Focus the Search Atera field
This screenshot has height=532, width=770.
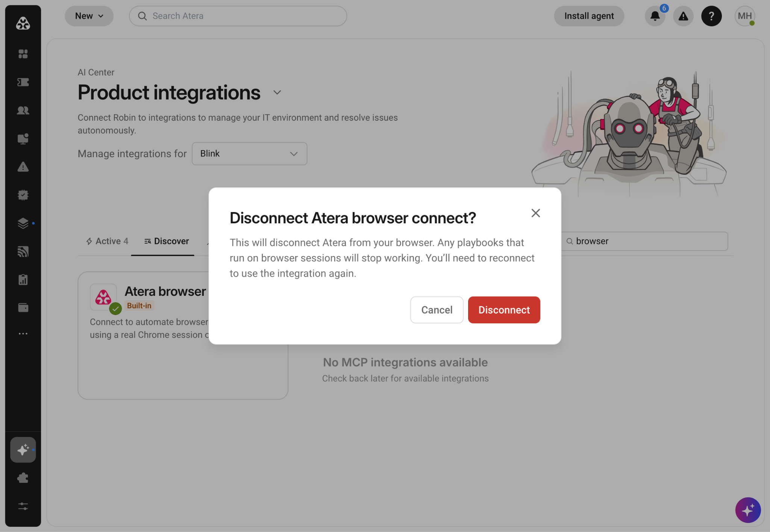coord(238,16)
